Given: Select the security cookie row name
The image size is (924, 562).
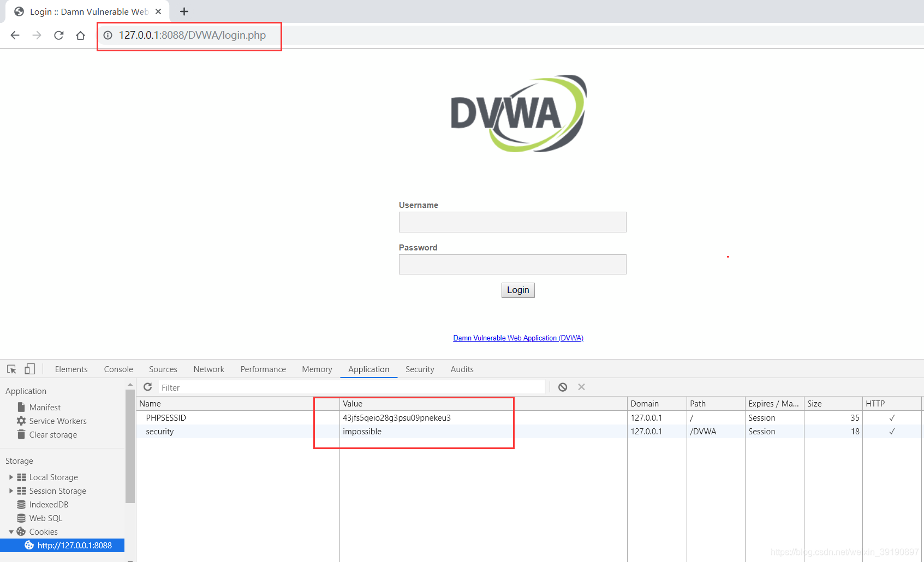Looking at the screenshot, I should pos(160,431).
